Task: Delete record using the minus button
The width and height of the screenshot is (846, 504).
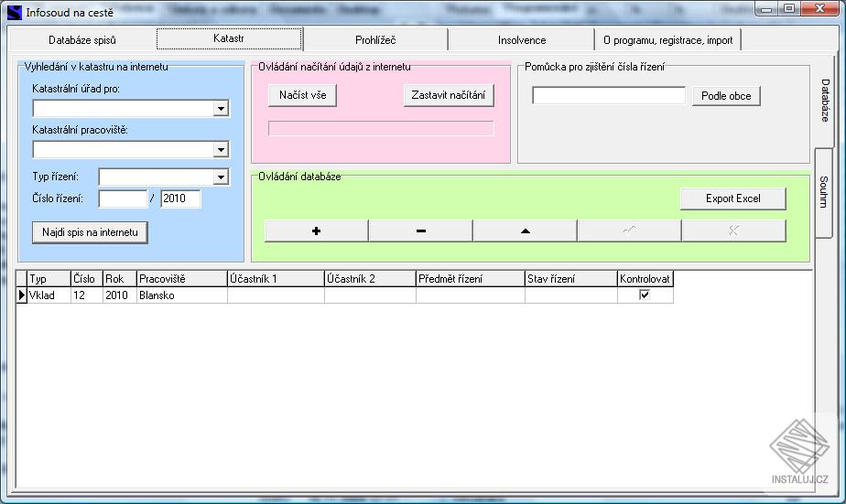Action: (421, 231)
